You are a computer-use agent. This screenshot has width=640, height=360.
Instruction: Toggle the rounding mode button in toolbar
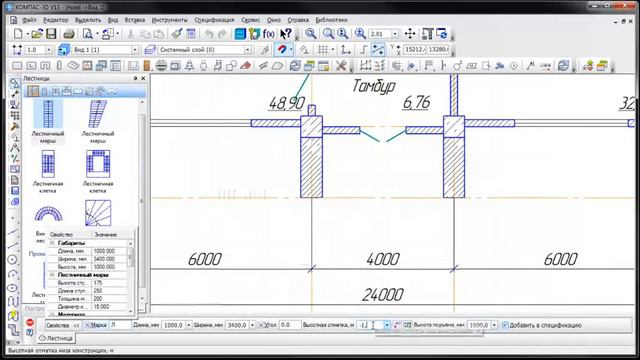point(378,50)
